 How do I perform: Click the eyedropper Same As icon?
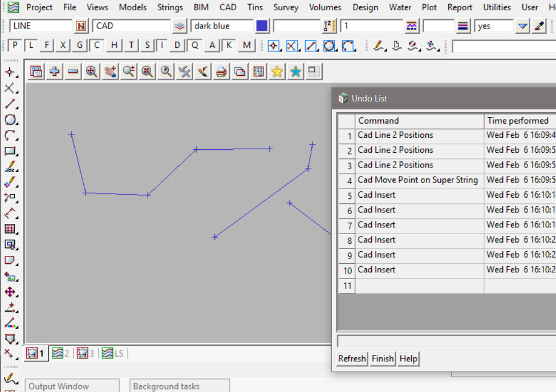[x=539, y=26]
